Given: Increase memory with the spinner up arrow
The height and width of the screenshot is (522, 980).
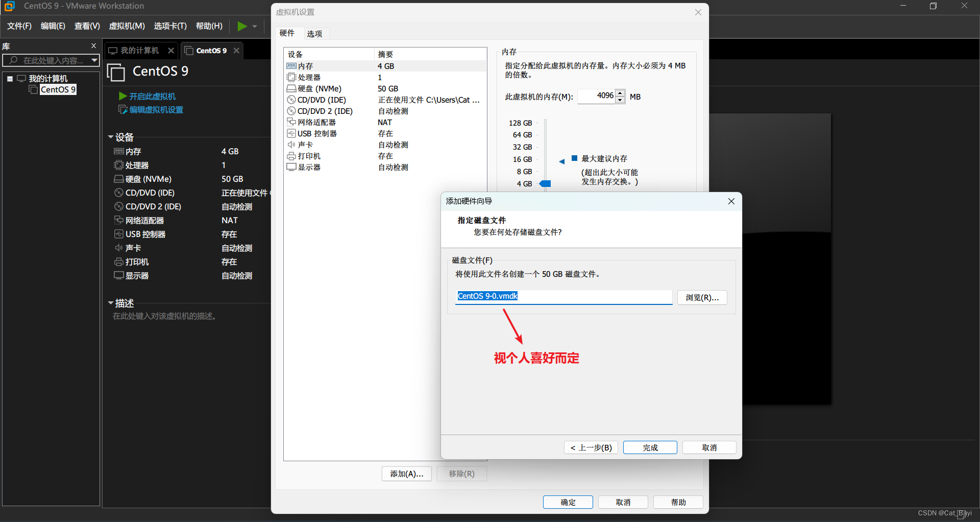Looking at the screenshot, I should click(620, 93).
